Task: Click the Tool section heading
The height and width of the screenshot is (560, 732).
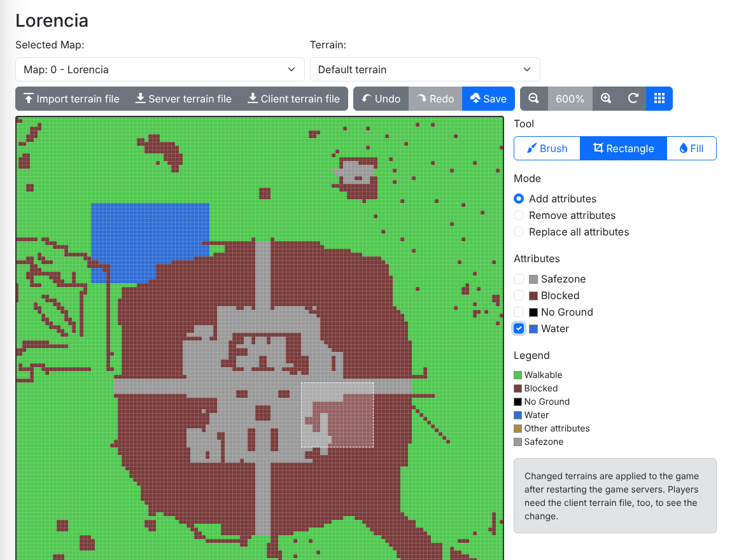Action: (524, 124)
